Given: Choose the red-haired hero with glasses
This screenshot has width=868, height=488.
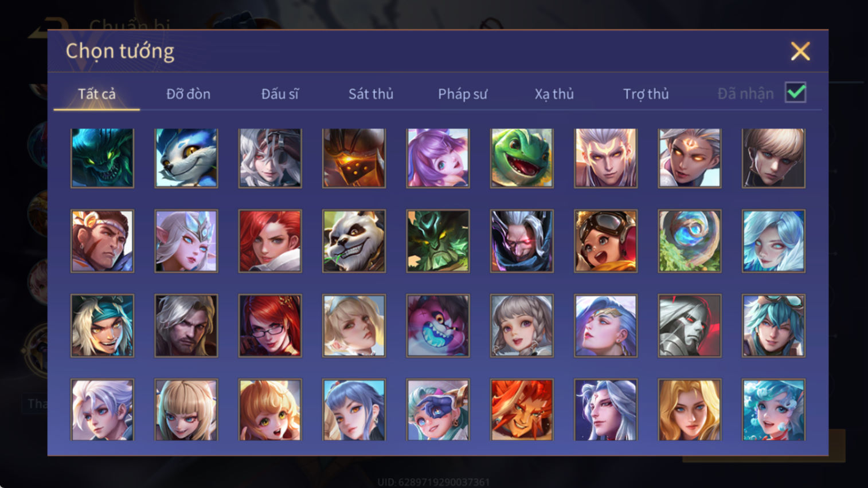Looking at the screenshot, I should 270,325.
